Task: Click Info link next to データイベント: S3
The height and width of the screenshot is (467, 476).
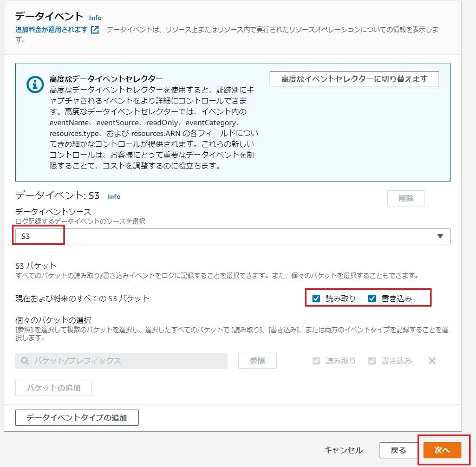Action: click(114, 197)
